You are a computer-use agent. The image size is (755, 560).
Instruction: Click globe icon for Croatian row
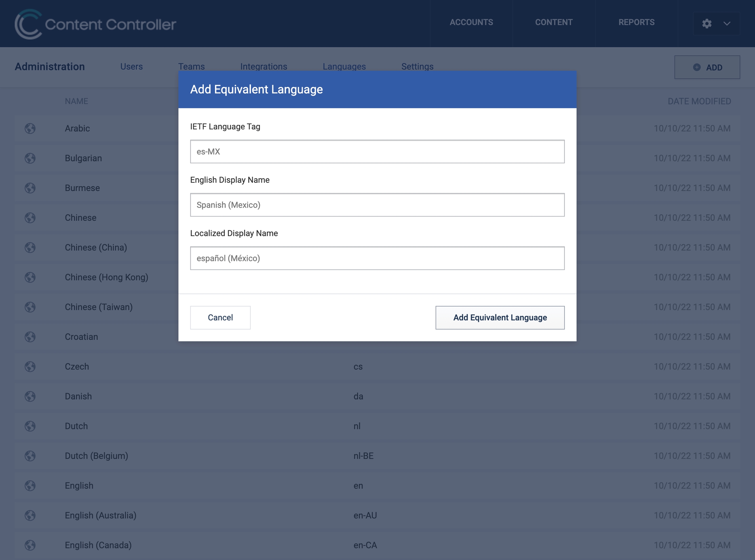click(x=30, y=337)
